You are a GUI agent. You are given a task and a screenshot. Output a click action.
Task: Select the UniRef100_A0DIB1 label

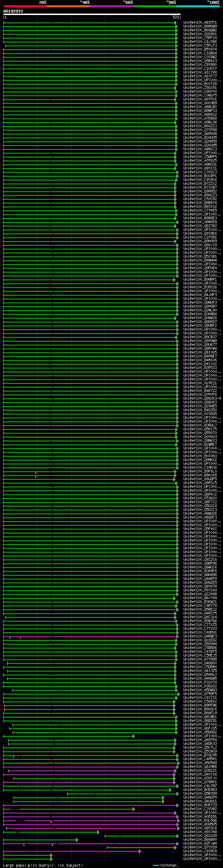200,817
